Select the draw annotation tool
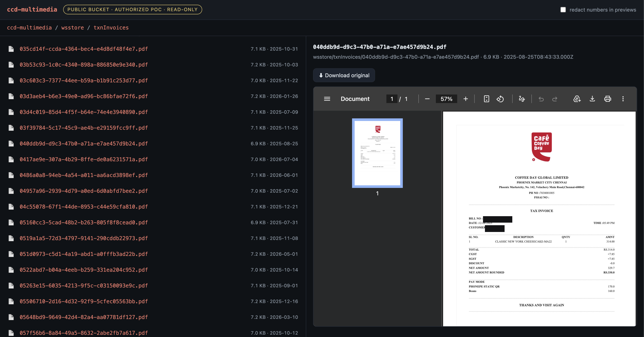The height and width of the screenshot is (337, 644). (522, 99)
